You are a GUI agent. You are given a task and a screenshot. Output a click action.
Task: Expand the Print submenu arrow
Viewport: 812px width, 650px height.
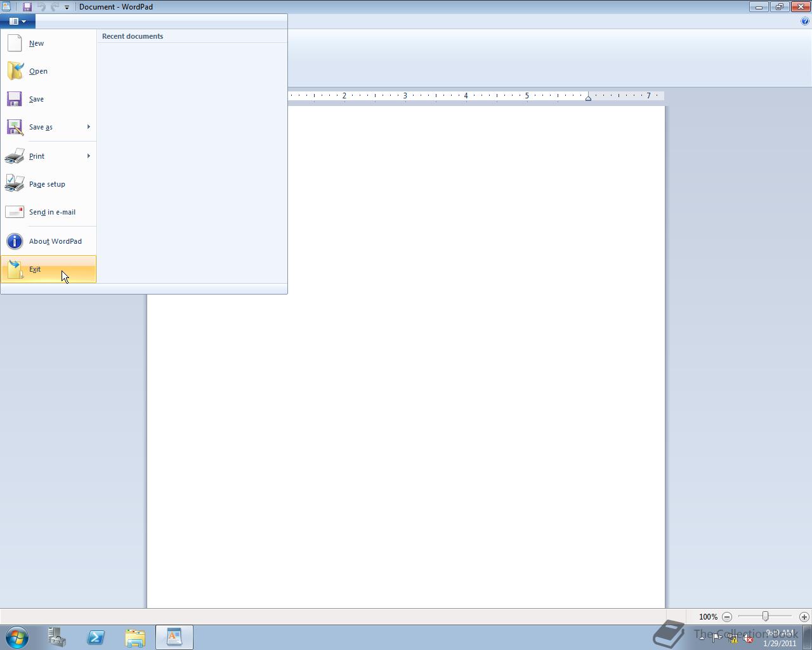coord(89,156)
